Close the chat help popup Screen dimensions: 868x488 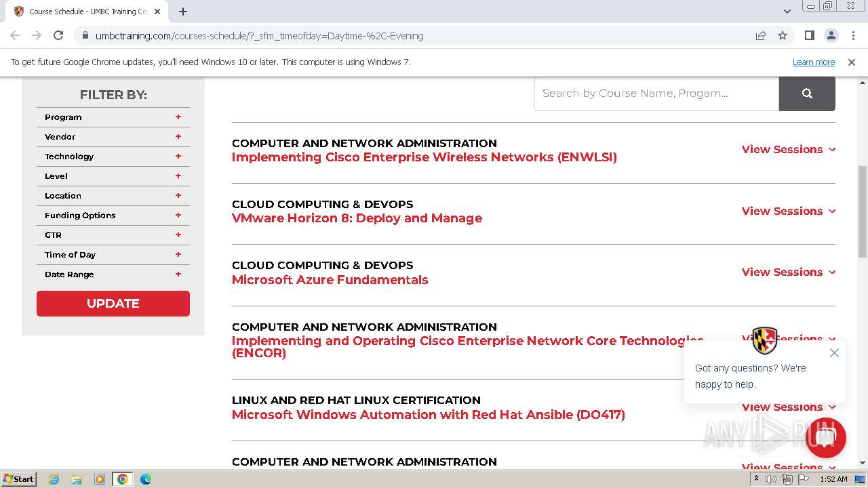point(834,352)
